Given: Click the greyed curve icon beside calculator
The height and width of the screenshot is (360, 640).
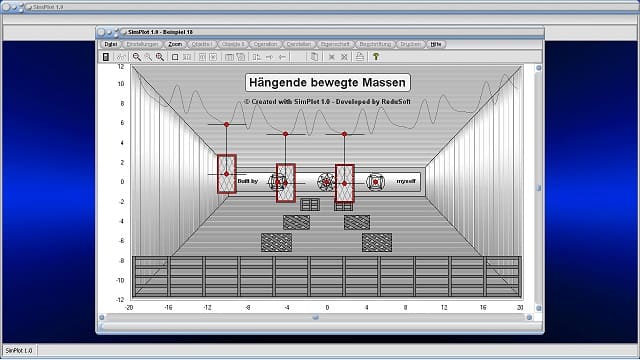Looking at the screenshot, I should point(121,57).
